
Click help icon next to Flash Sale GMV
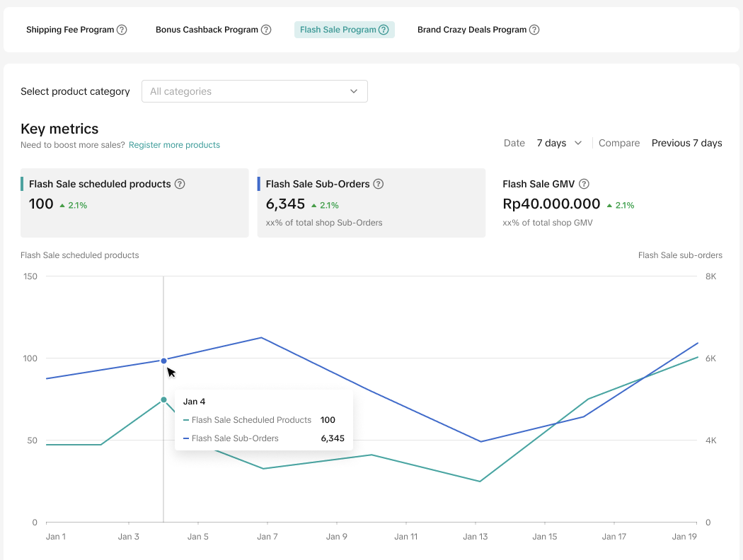[x=584, y=184]
